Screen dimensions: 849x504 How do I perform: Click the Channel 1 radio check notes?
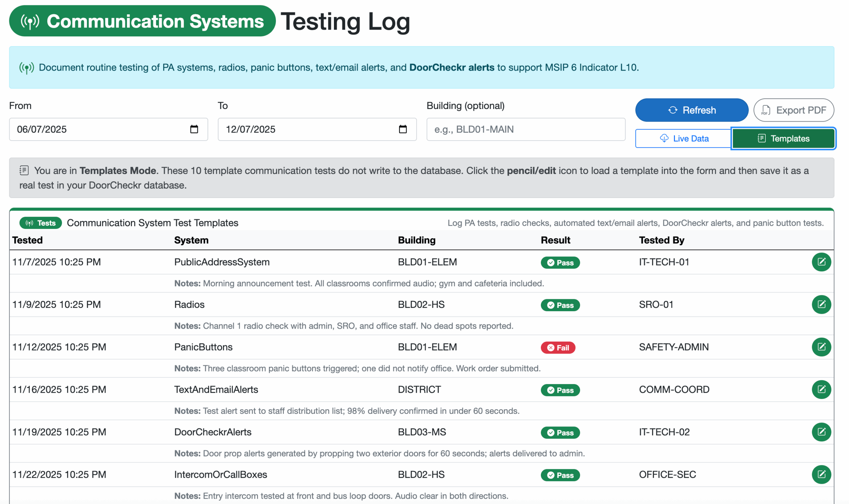point(344,326)
